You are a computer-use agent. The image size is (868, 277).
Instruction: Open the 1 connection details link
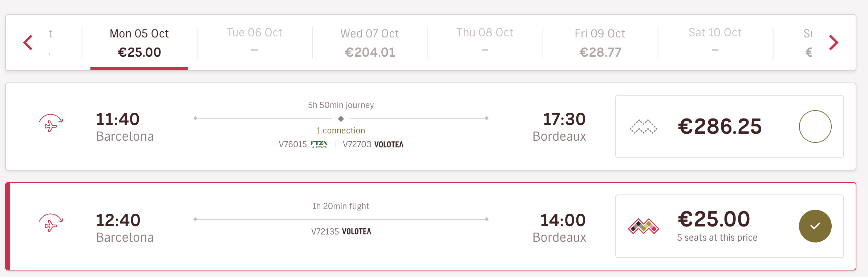(341, 131)
